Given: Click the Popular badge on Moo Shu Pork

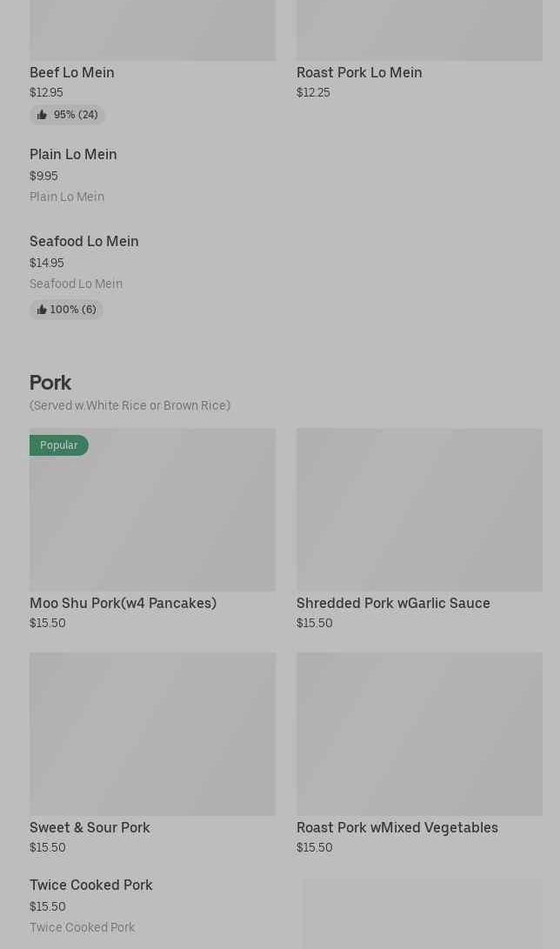Looking at the screenshot, I should pos(59,445).
